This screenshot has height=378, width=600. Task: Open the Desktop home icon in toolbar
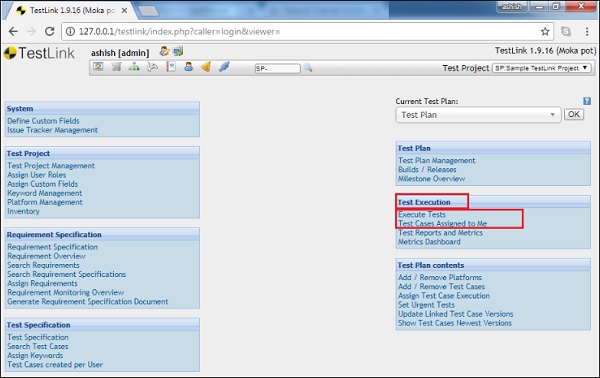coord(98,67)
